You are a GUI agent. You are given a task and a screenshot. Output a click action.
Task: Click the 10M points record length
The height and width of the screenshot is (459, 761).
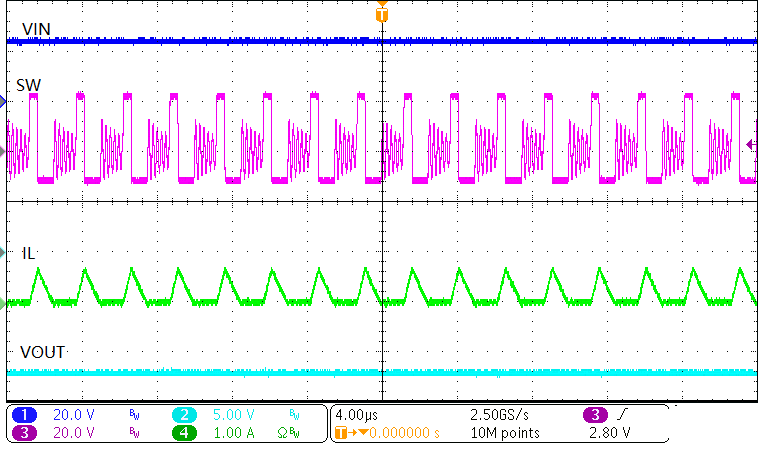[505, 433]
